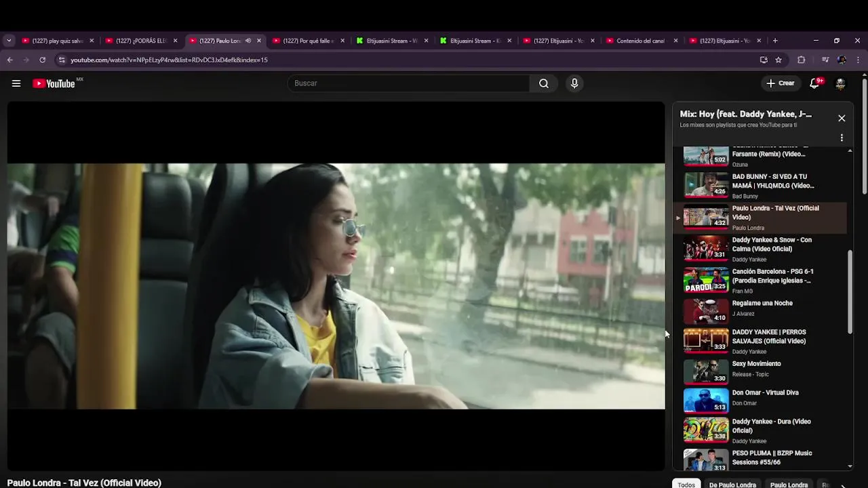868x488 pixels.
Task: Open the tab search dropdown arrow
Action: coord(9,41)
